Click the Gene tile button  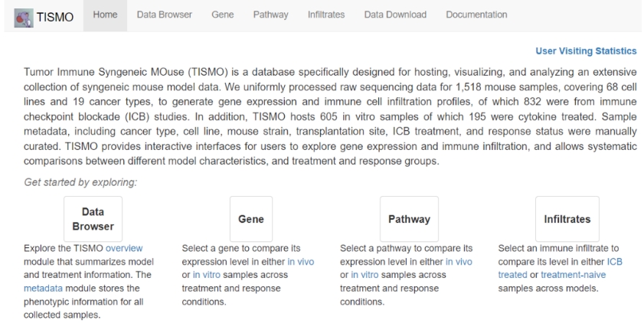pos(251,219)
